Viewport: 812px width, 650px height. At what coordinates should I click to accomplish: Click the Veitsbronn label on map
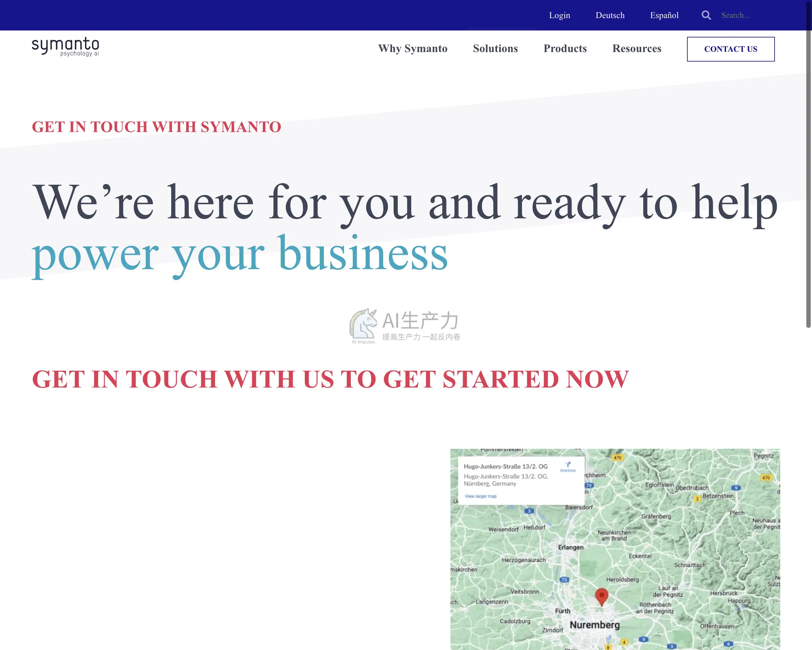point(525,592)
